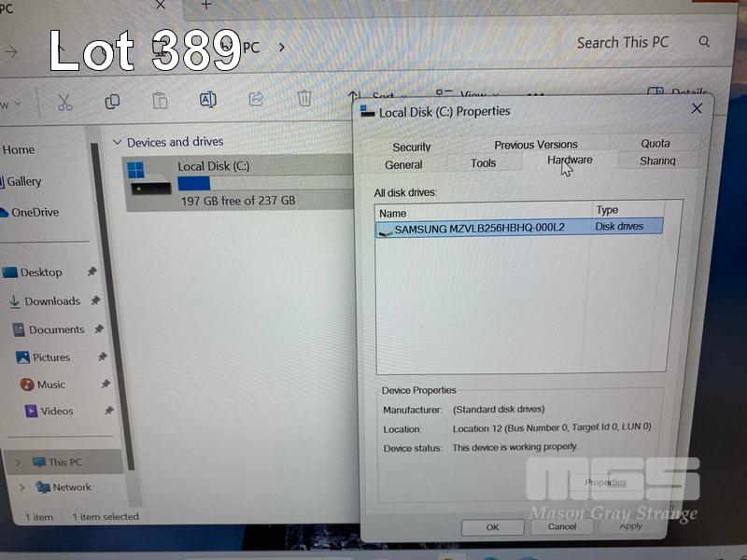Select the Local Disk (C:) drive icon
747x560 pixels.
149,181
